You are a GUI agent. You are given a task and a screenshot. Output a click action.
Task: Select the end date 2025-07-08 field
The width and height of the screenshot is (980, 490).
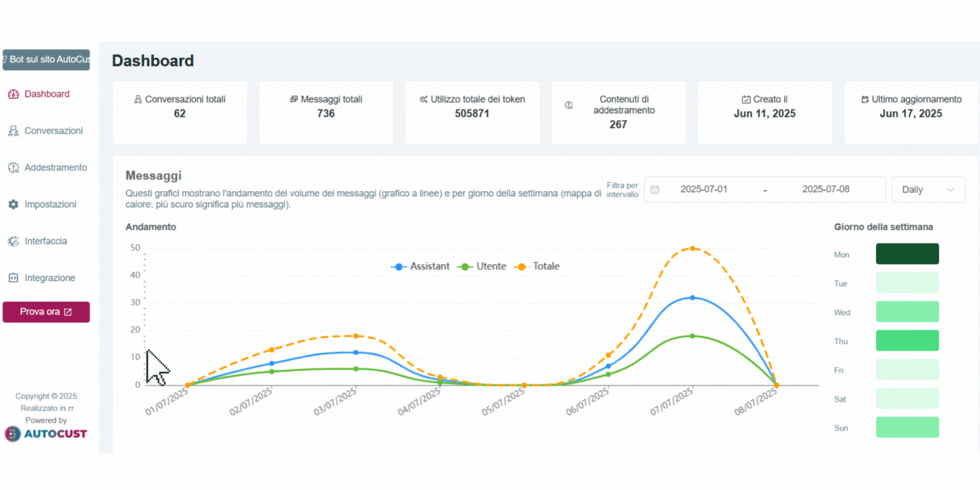(825, 189)
